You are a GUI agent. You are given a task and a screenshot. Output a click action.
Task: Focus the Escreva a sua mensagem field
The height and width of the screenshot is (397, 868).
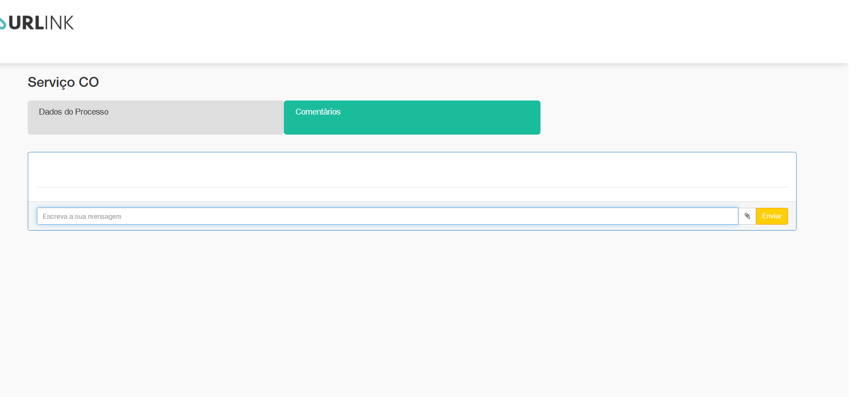pos(388,216)
